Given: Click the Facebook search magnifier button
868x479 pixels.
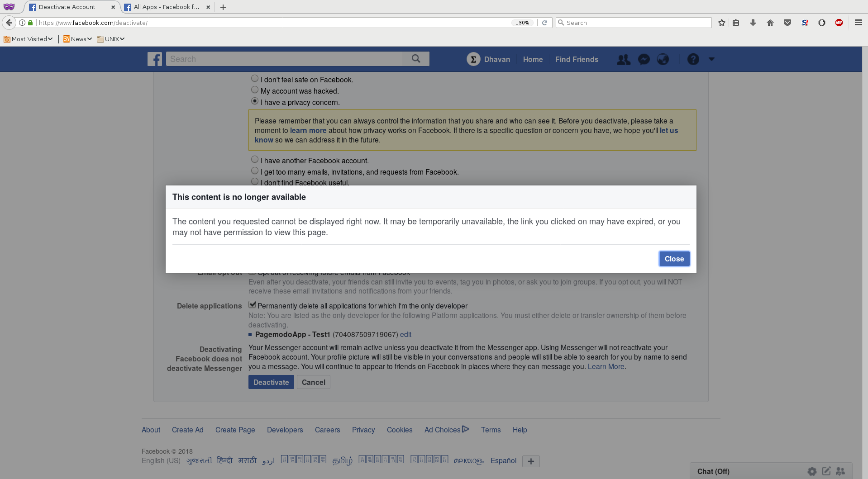Looking at the screenshot, I should pyautogui.click(x=416, y=59).
